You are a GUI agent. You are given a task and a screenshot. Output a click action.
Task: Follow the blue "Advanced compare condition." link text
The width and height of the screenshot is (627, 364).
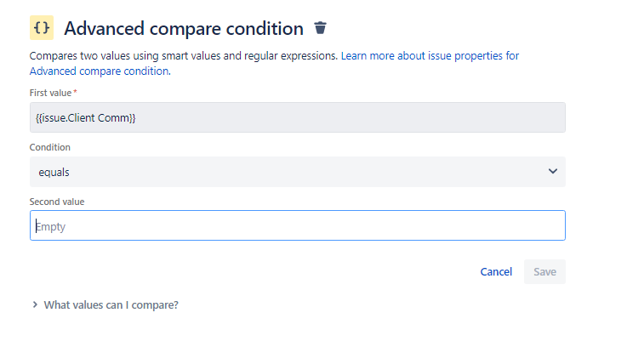(100, 71)
